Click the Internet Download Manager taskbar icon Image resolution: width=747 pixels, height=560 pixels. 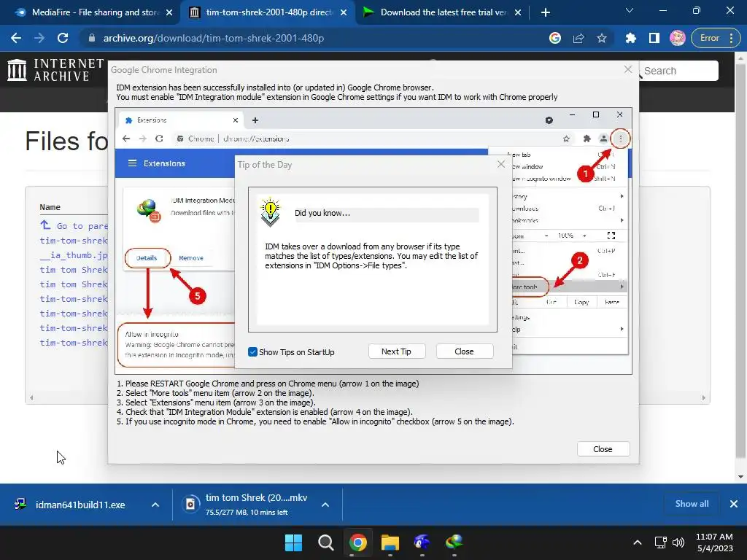pos(454,542)
